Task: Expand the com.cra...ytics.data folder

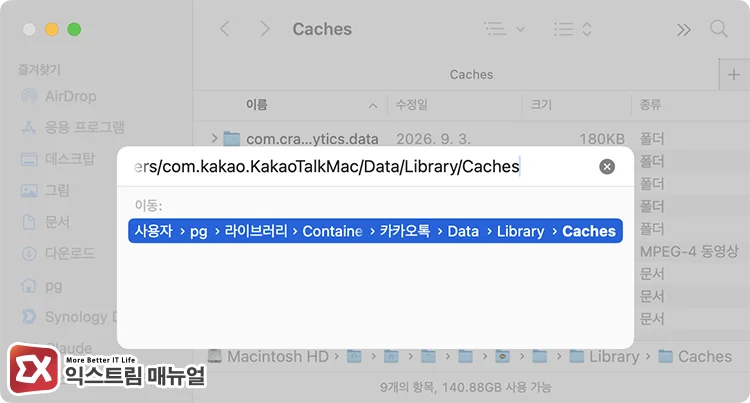Action: point(214,139)
